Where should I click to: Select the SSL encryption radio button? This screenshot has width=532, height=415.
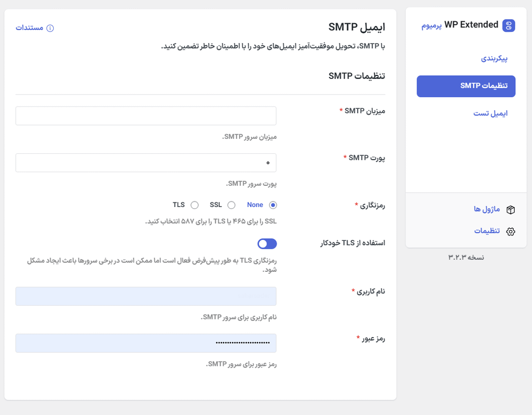coord(232,205)
